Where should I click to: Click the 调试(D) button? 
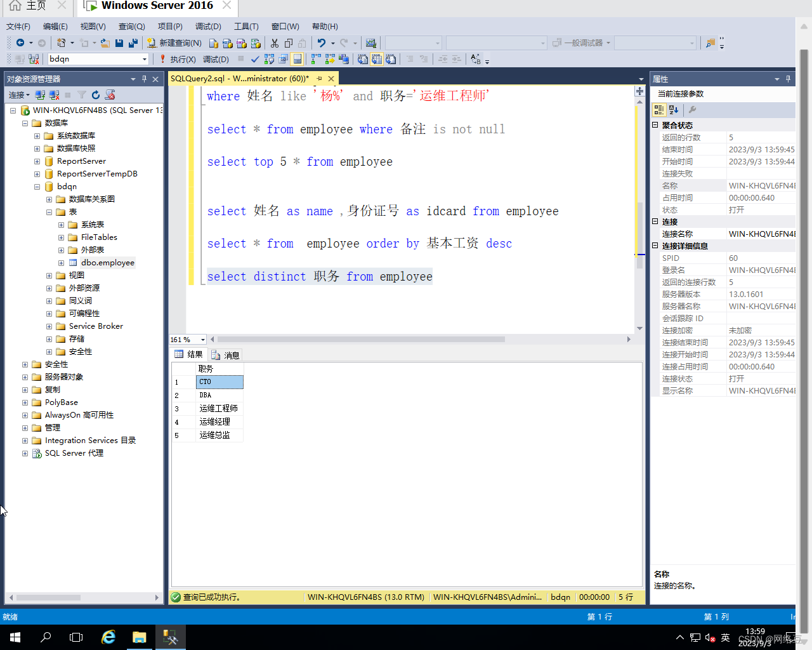(216, 59)
